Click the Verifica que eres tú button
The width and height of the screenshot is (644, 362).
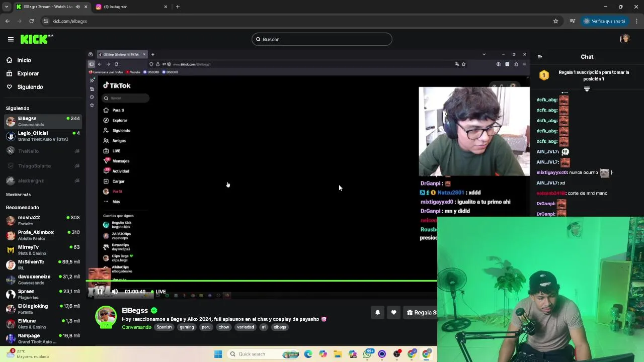[x=604, y=21]
